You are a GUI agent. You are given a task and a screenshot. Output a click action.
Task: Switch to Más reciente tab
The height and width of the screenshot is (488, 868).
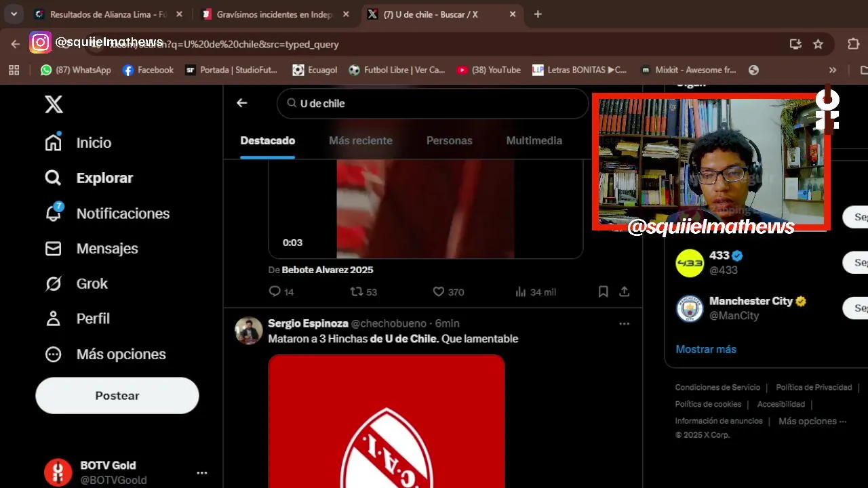361,140
